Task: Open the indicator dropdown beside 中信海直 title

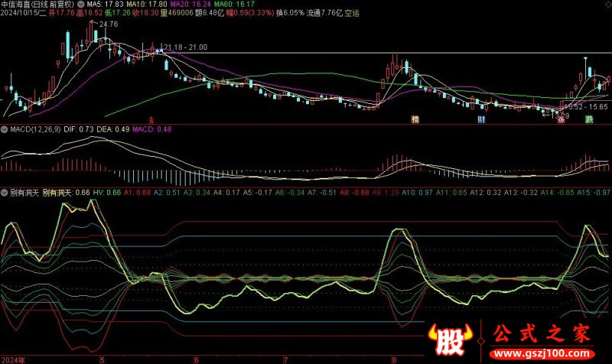Action: tap(81, 5)
